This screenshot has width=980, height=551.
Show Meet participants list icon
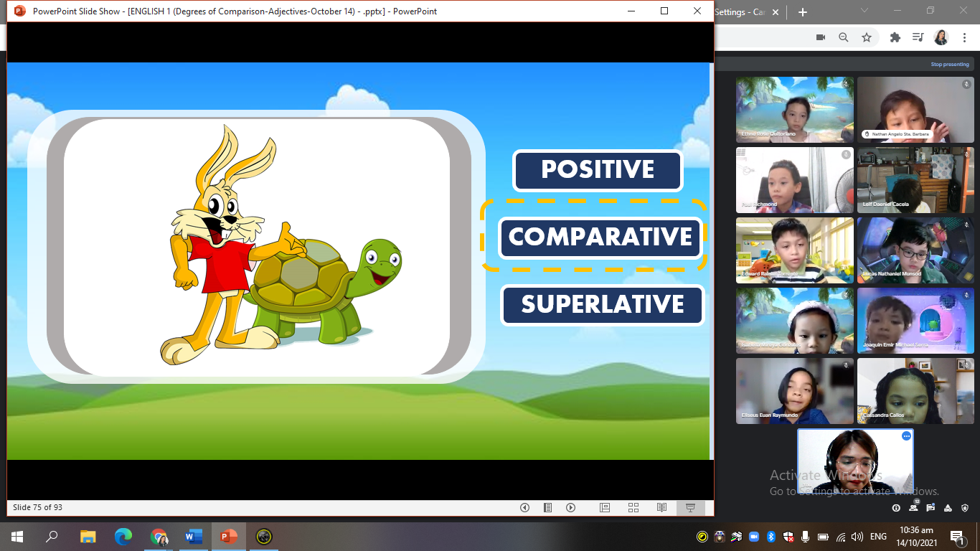pyautogui.click(x=913, y=507)
